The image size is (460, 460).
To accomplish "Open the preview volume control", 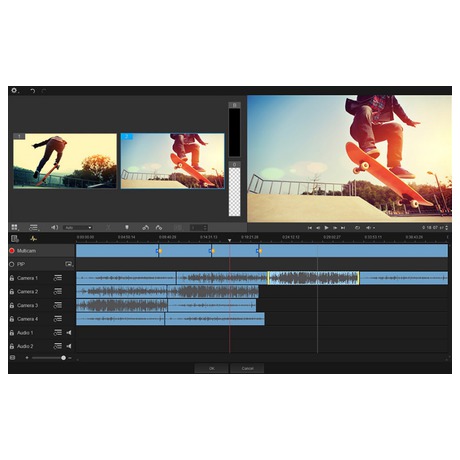I will click(370, 228).
